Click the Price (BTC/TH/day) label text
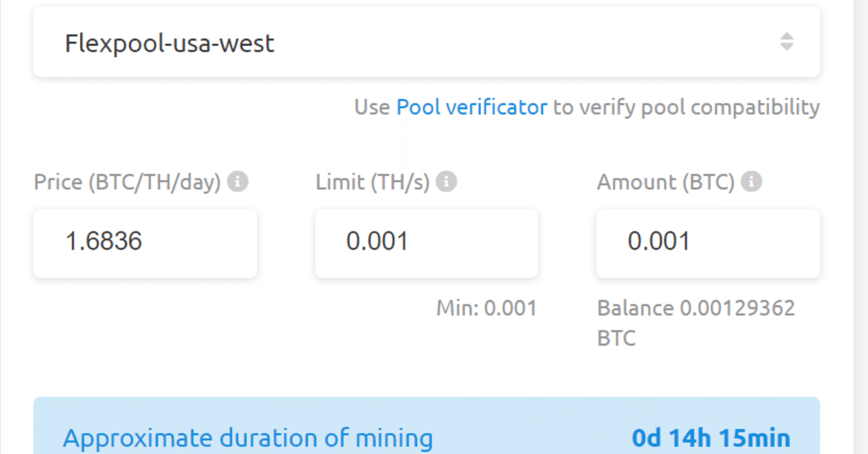Screen dimensions: 868x454 click(x=127, y=182)
